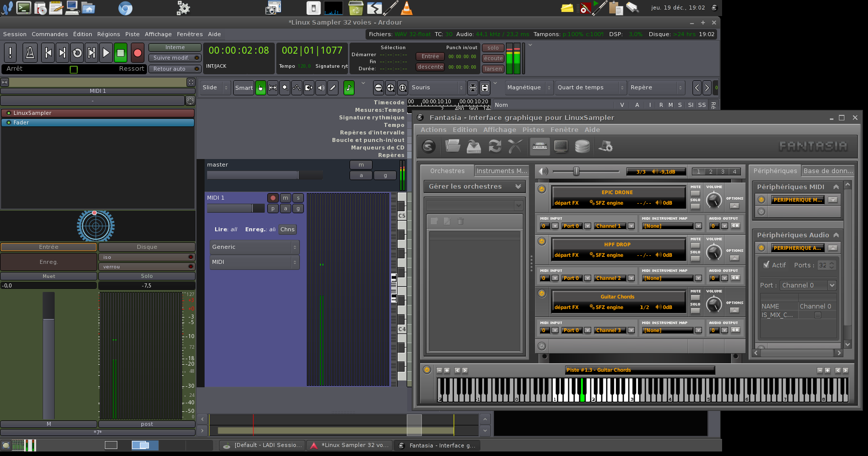Select the Audition speaker tool in Ardour
The width and height of the screenshot is (868, 456).
coord(321,88)
